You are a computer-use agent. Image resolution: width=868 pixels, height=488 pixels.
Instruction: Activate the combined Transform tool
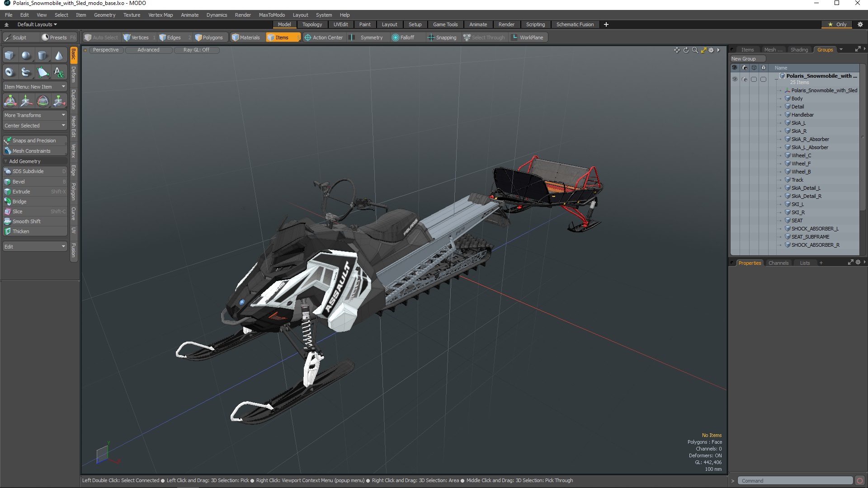point(10,101)
